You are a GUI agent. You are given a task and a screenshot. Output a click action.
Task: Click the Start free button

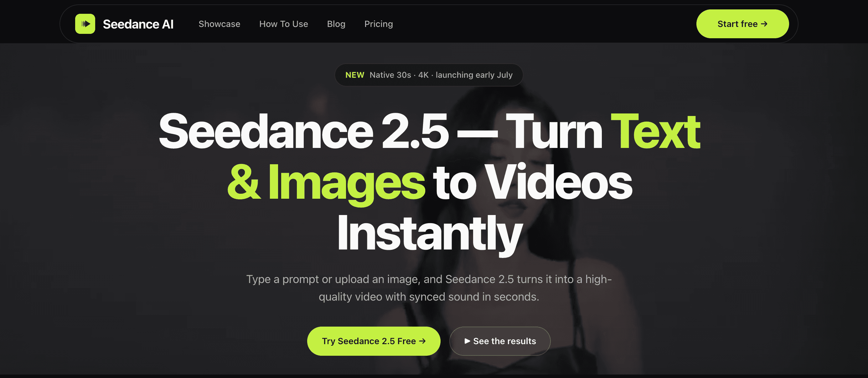pos(743,24)
